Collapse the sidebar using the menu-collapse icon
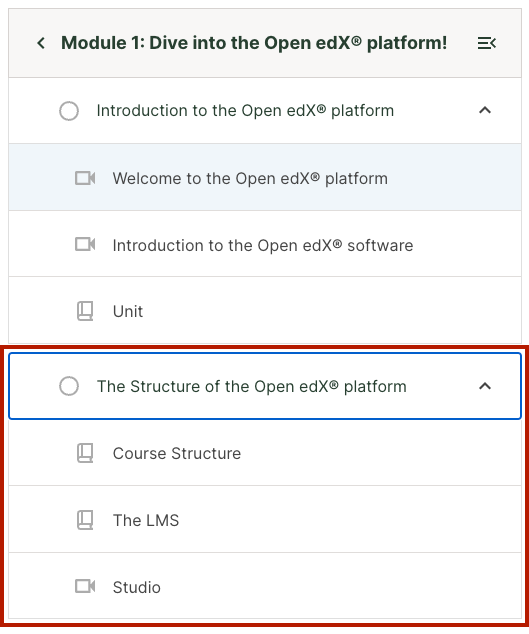The height and width of the screenshot is (634, 529). pos(487,43)
